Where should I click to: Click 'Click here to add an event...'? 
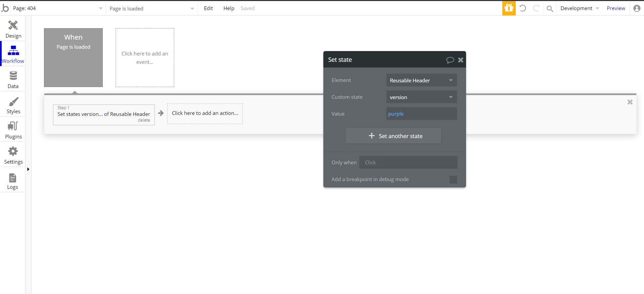click(x=145, y=57)
